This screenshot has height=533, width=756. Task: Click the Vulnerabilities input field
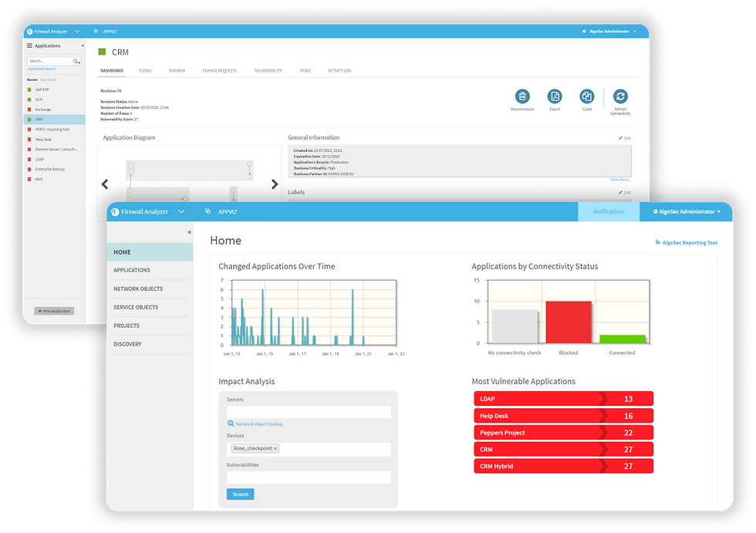click(309, 477)
